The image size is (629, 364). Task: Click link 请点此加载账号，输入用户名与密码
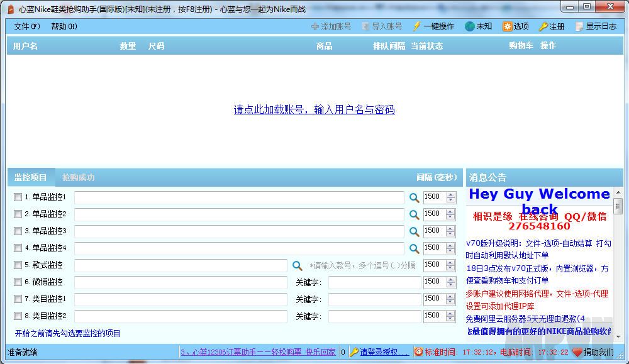pos(314,109)
